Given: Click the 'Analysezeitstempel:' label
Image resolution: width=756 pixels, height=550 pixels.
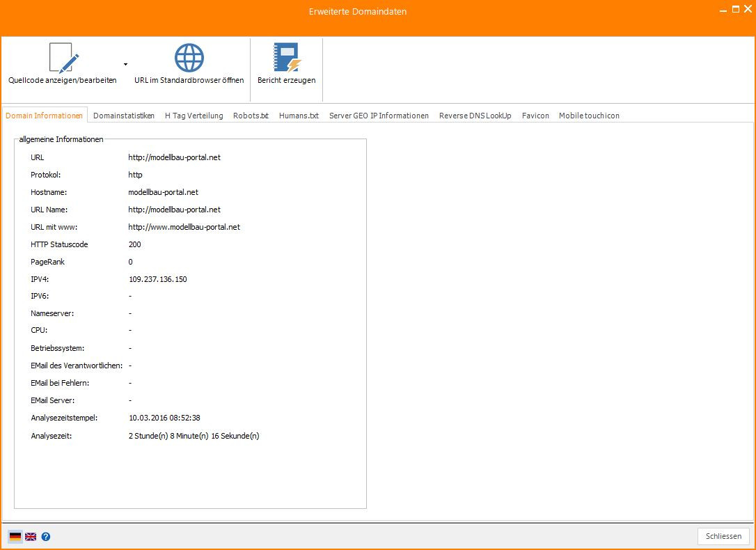Looking at the screenshot, I should (64, 418).
